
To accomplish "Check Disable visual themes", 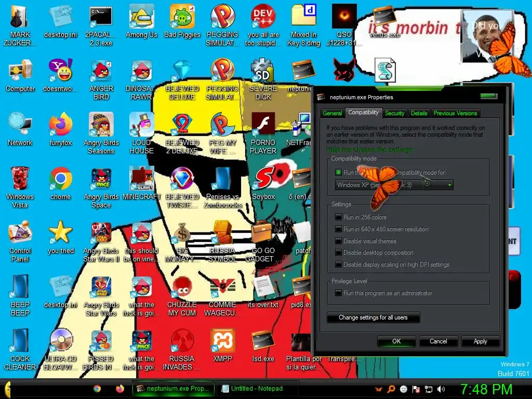I will (338, 241).
